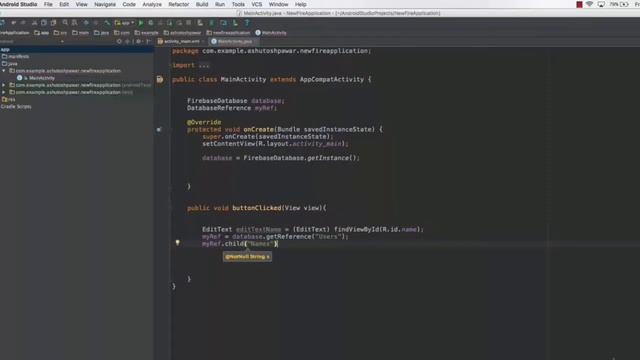Expand the test package node
This screenshot has height=360, width=640.
(4, 92)
